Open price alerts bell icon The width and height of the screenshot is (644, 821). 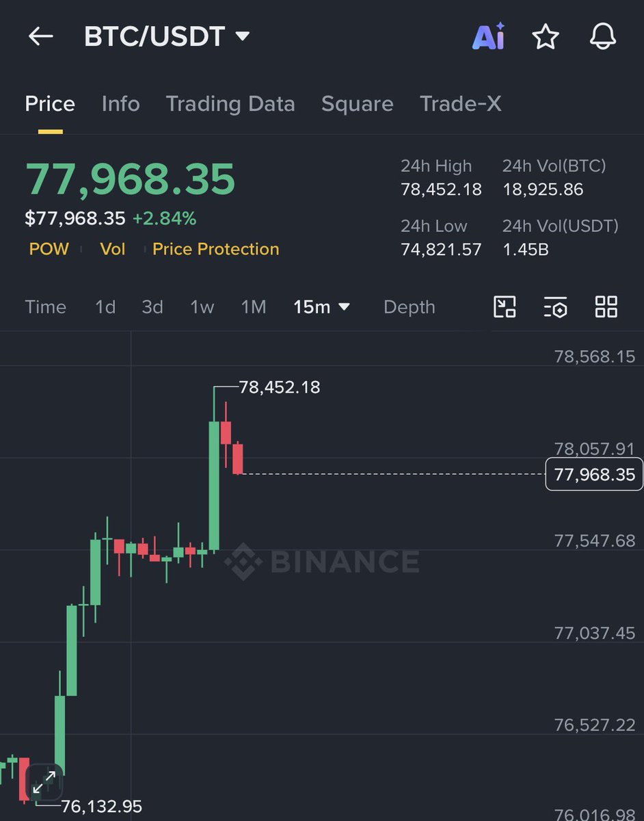[602, 37]
